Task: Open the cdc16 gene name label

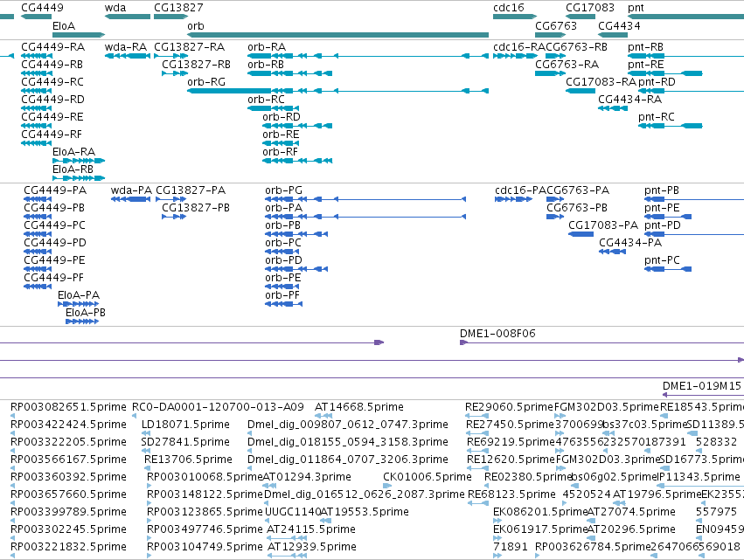Action: point(509,8)
